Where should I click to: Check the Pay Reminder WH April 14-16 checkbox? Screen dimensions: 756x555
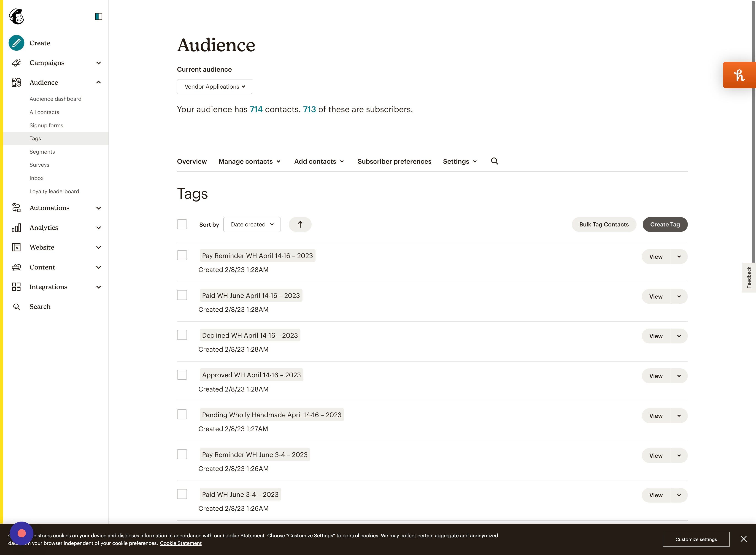click(182, 255)
